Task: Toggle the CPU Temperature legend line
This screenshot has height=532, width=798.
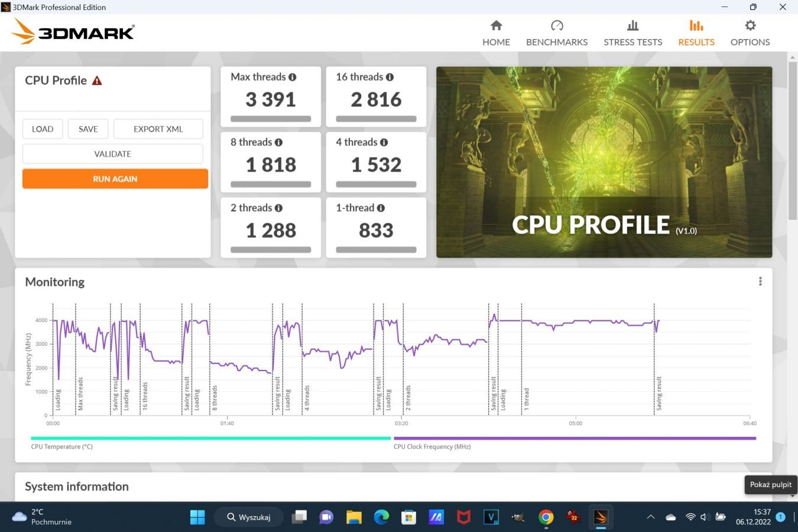Action: click(210, 439)
